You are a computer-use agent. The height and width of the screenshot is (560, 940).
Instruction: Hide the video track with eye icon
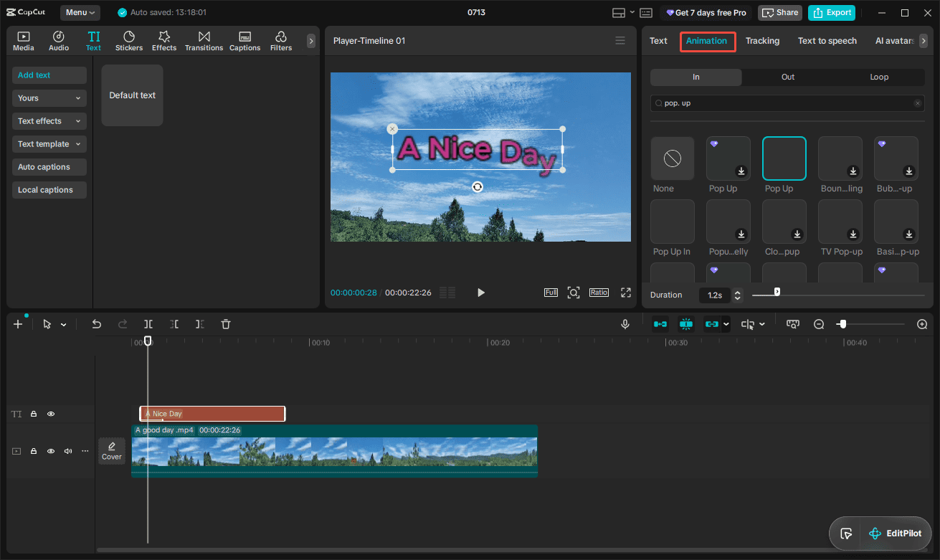[x=51, y=451]
